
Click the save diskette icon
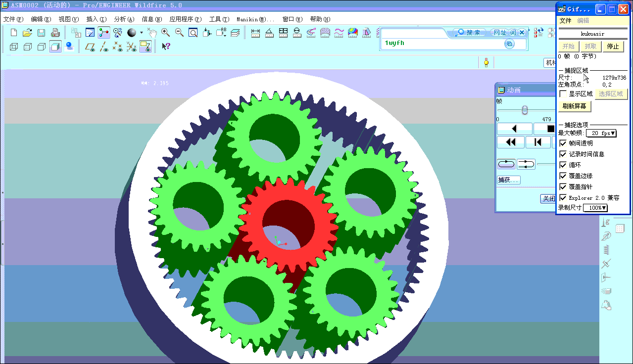pos(42,33)
